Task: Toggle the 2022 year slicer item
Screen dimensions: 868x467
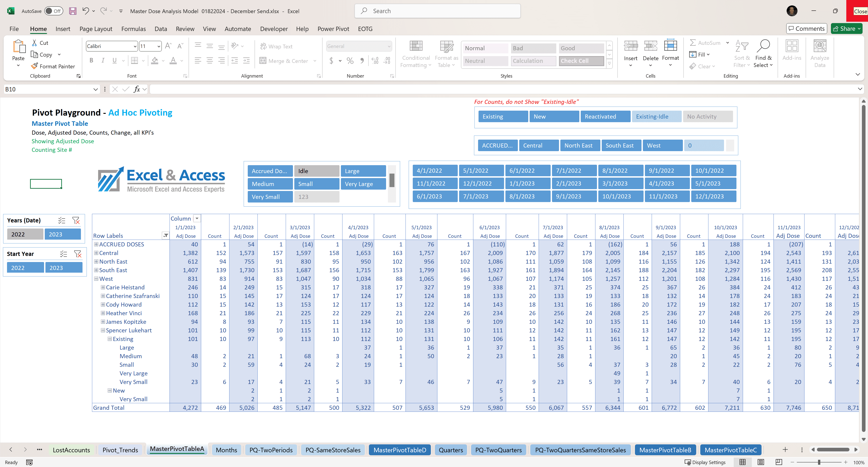Action: 25,234
